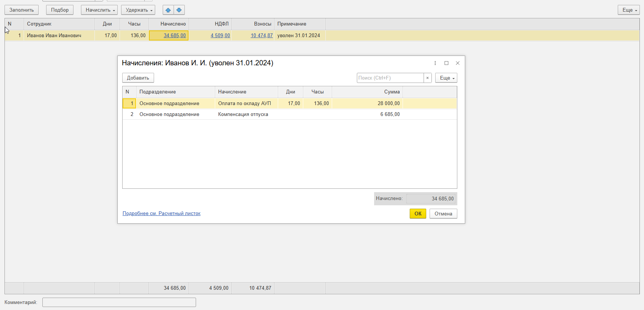The image size is (644, 310).
Task: Click the Поиск search field
Action: 390,78
